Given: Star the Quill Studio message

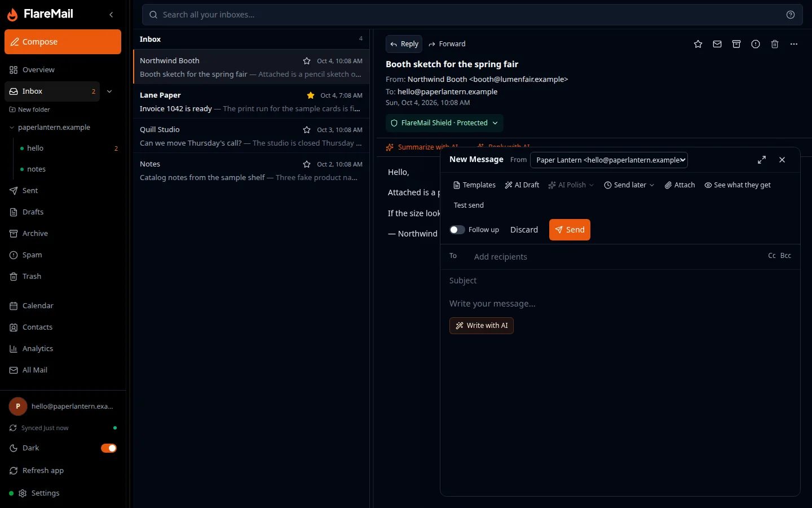Looking at the screenshot, I should tap(307, 130).
